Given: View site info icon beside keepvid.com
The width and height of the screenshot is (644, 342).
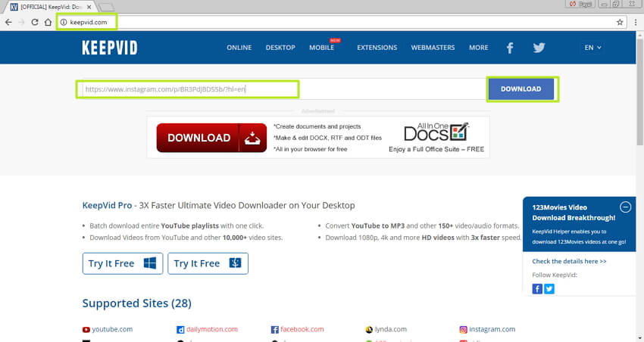Looking at the screenshot, I should click(63, 22).
